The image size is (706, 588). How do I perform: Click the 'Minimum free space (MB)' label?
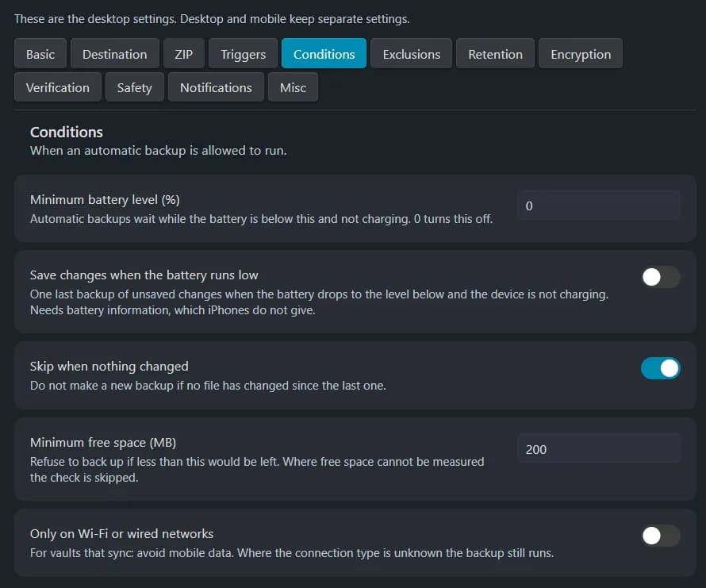tap(103, 443)
